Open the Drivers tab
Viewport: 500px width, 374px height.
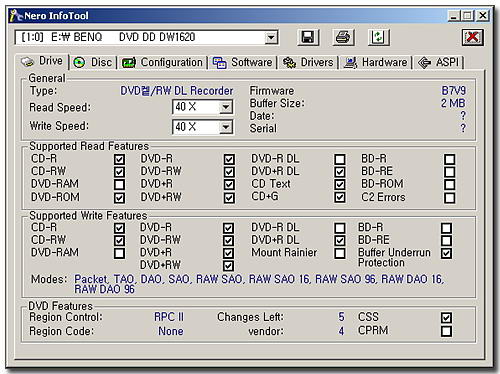pyautogui.click(x=308, y=62)
